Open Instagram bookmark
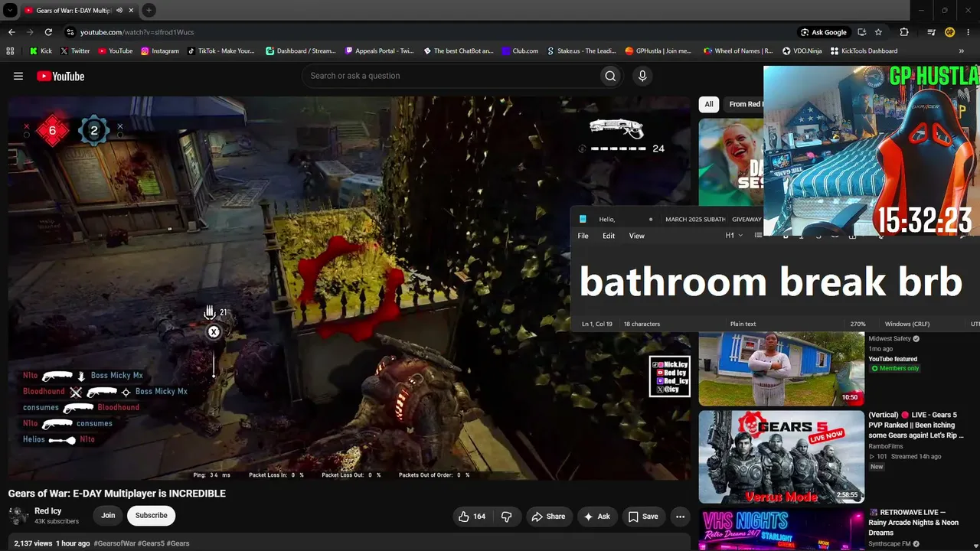 coord(159,51)
